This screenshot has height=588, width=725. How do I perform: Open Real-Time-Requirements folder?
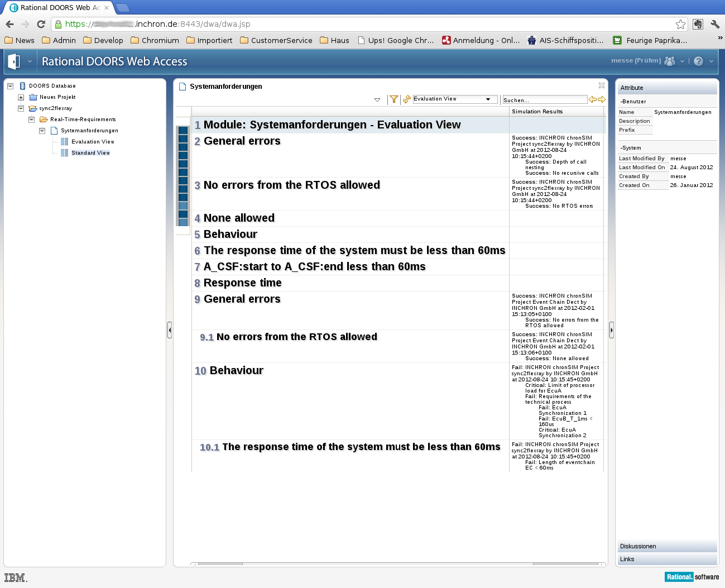83,119
